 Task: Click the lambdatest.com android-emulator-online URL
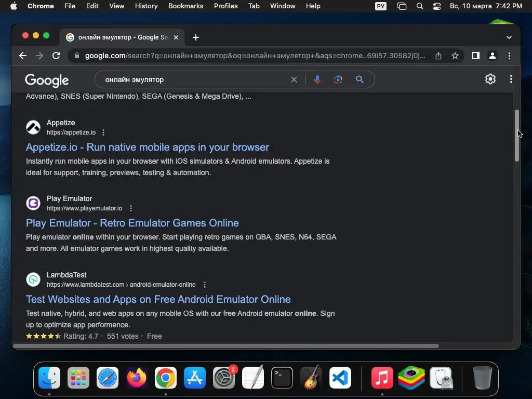[121, 285]
